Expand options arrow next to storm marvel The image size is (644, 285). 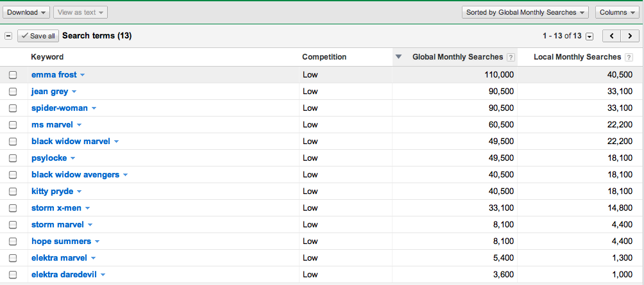pos(90,225)
